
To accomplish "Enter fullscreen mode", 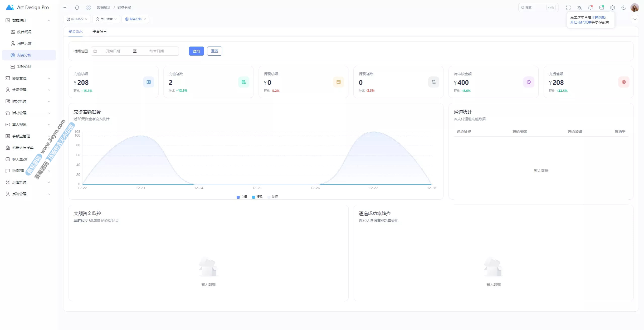I will point(568,8).
